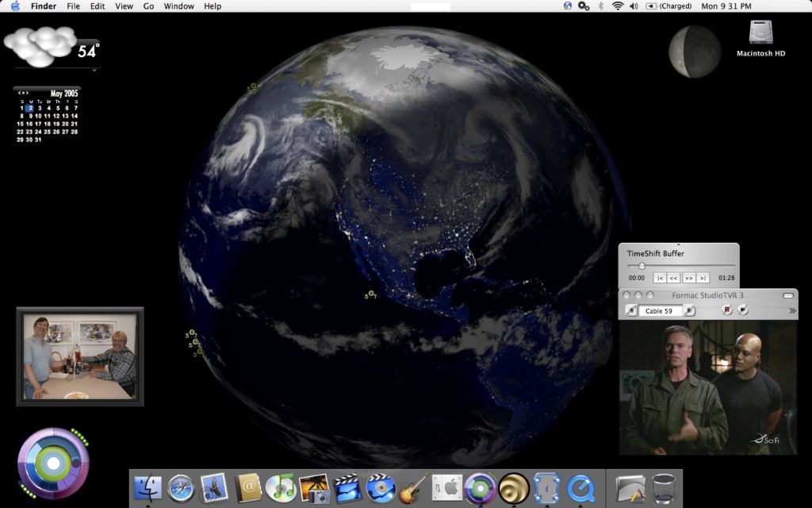Screen dimensions: 812x508
Task: Open Safari from the Dock
Action: (x=181, y=488)
